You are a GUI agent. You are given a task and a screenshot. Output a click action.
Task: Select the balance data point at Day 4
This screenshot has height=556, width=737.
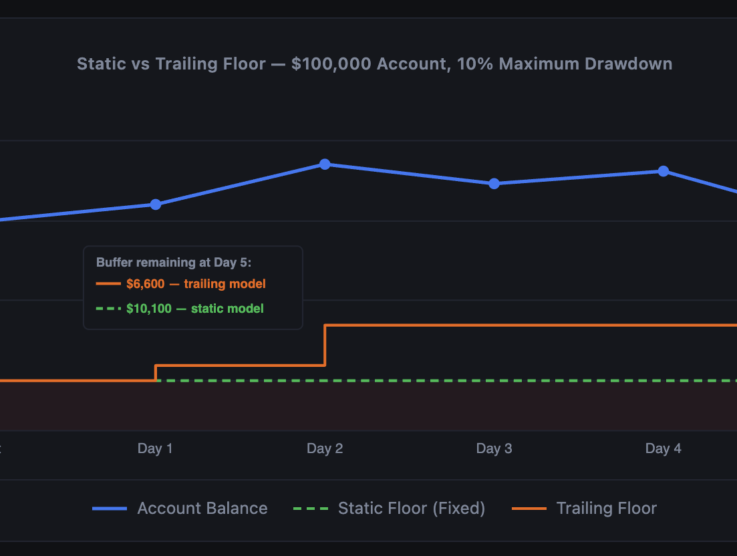tap(663, 171)
